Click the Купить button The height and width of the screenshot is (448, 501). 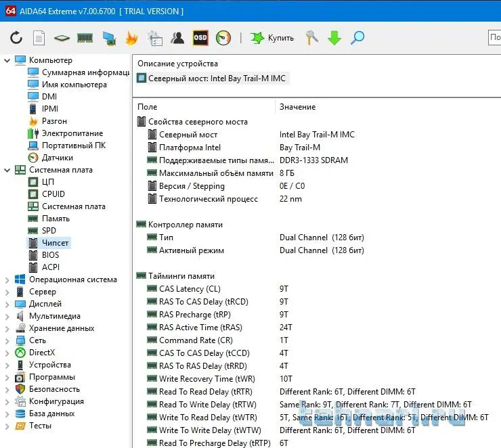click(x=272, y=38)
